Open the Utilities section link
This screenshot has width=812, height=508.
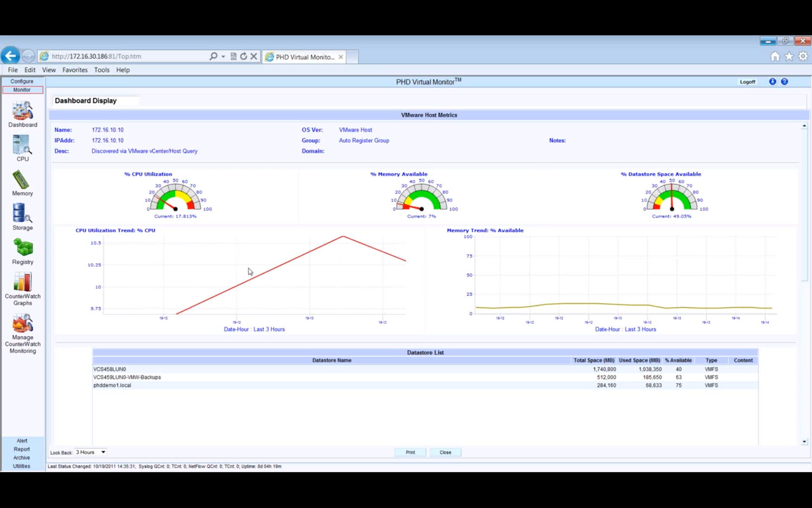point(22,466)
